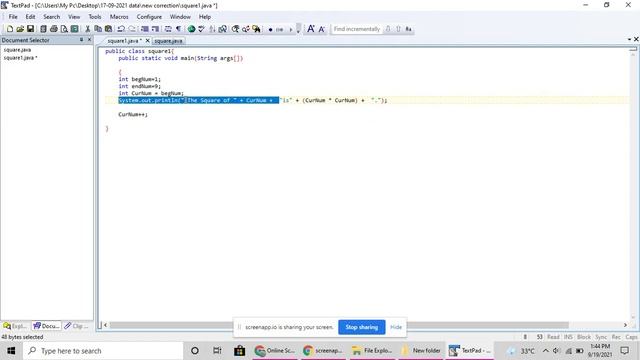Click the Open file folder icon
The height and width of the screenshot is (360, 640).
click(x=20, y=29)
